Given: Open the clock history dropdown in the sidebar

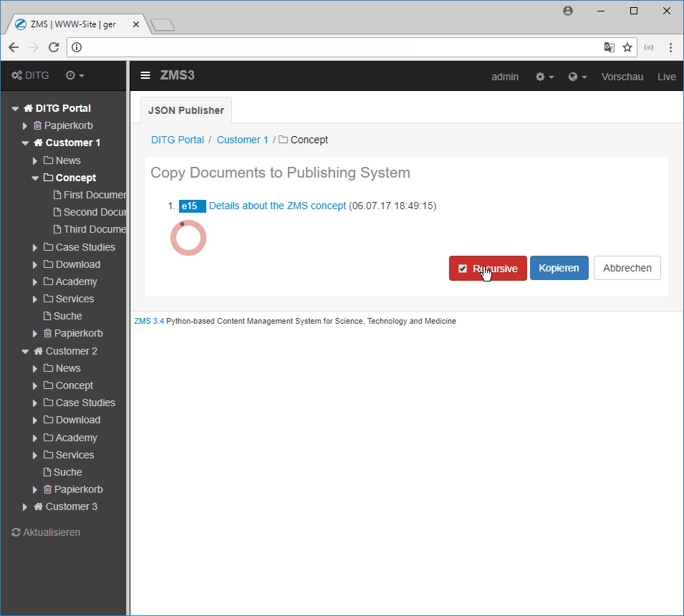Looking at the screenshot, I should point(74,75).
